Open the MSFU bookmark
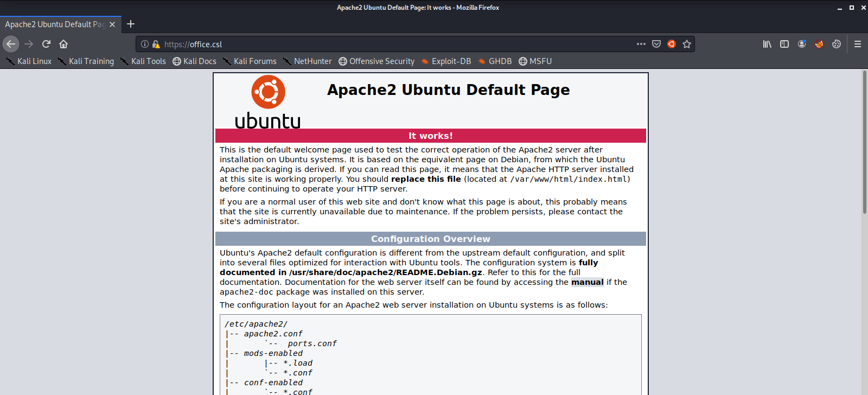Image resolution: width=868 pixels, height=395 pixels. [535, 61]
